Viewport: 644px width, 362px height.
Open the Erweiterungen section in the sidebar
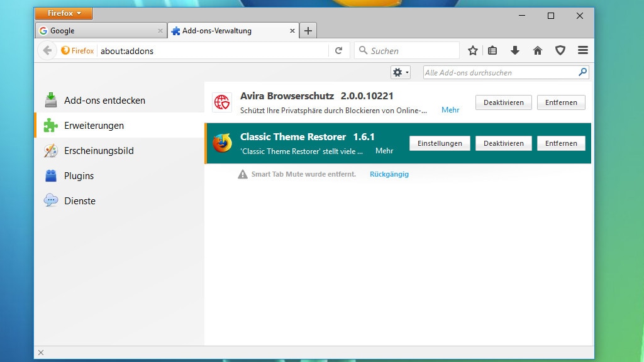[x=93, y=125]
